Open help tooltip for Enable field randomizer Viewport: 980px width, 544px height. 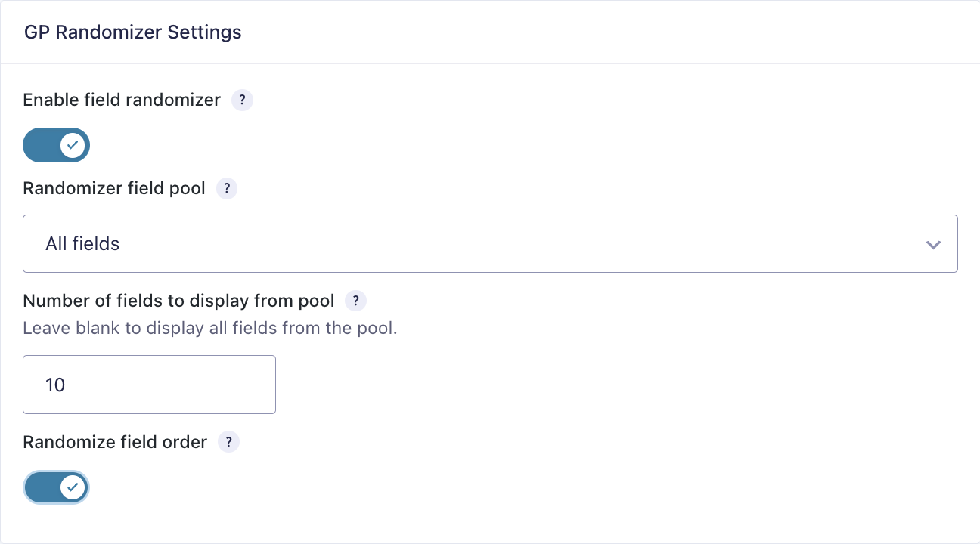[x=242, y=100]
